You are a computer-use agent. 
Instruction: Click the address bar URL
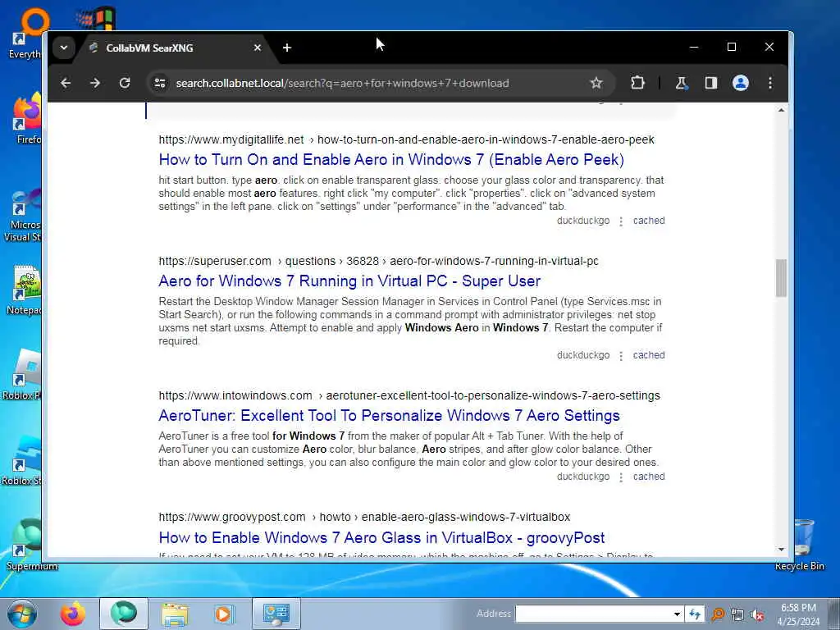click(x=342, y=83)
